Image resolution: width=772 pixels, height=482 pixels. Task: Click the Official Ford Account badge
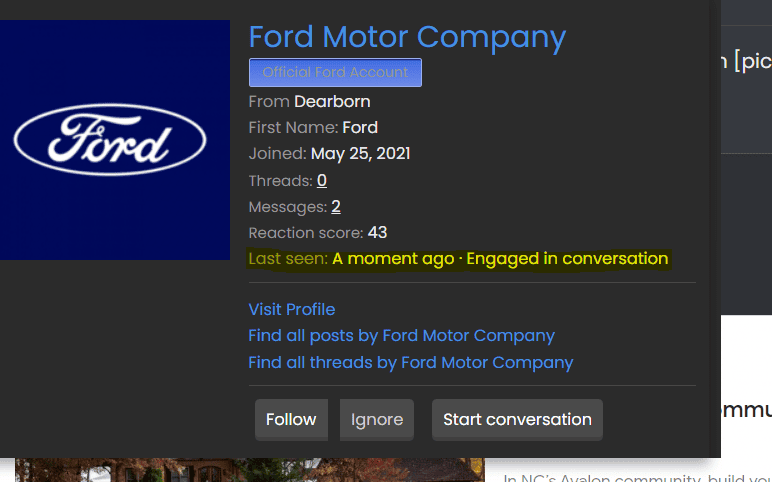[x=335, y=72]
